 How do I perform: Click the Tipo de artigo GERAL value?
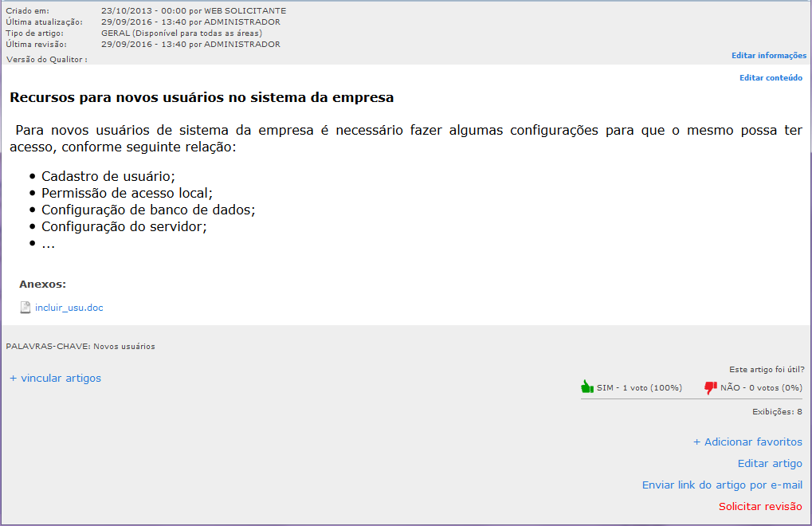tap(182, 33)
